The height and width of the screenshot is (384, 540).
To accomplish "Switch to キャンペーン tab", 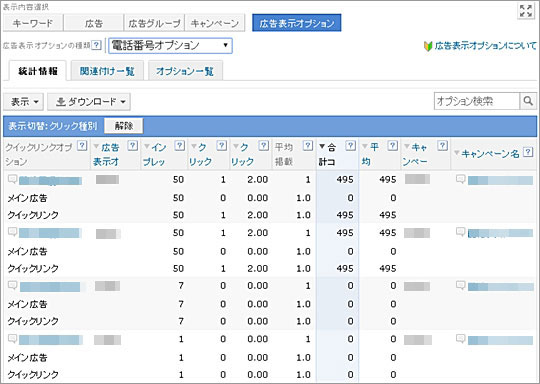I will tap(215, 23).
